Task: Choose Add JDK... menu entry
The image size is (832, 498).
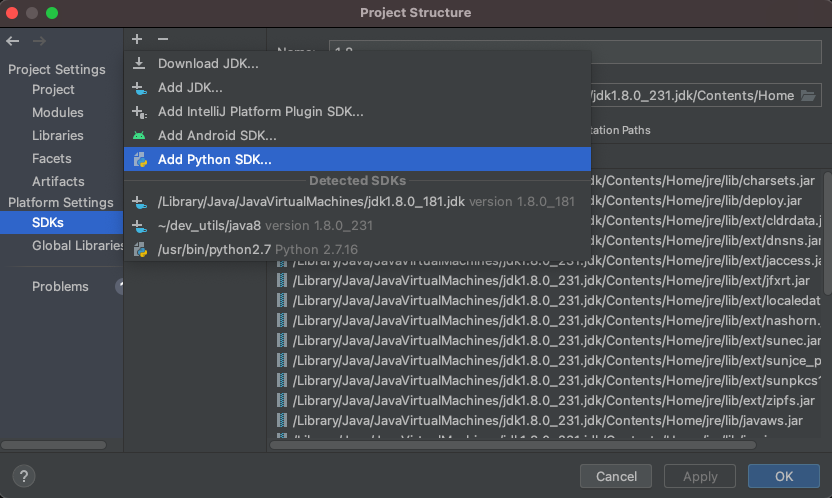Action: 357,88
